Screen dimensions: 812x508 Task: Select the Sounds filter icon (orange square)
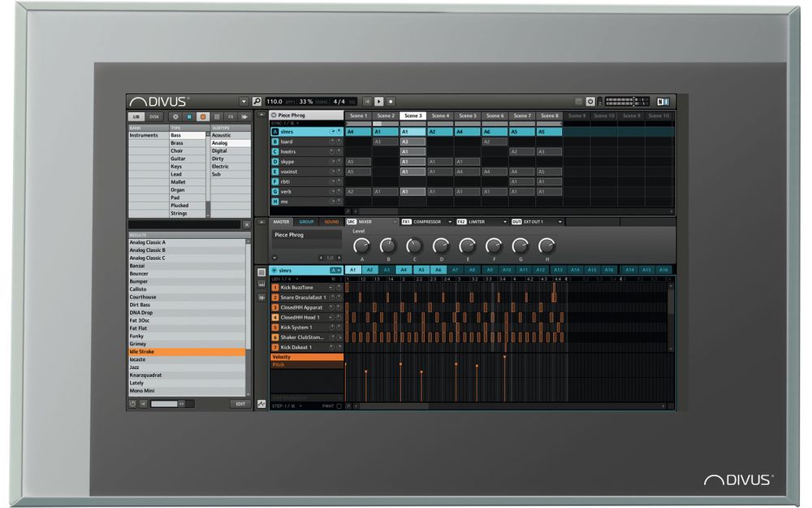[203, 116]
